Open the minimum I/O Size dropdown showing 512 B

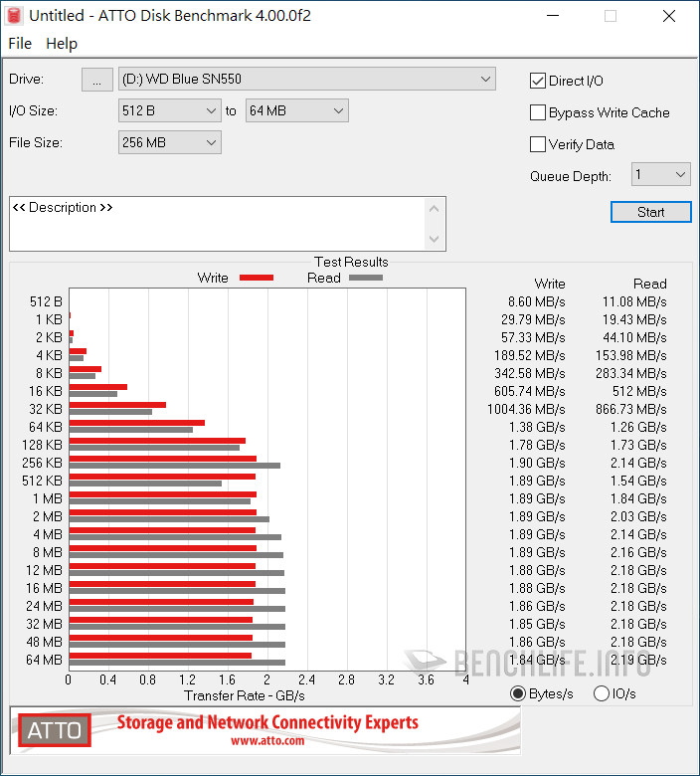pos(169,110)
